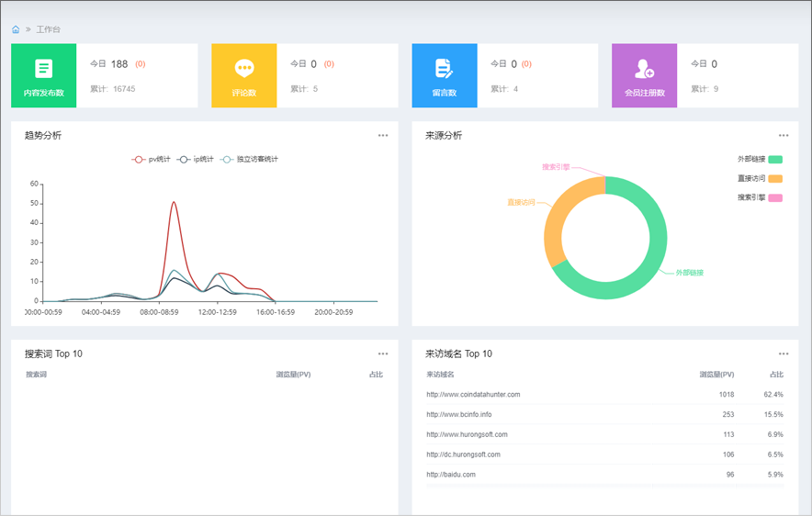
Task: Toggle the ip统计 series in chart legend
Action: [x=197, y=159]
